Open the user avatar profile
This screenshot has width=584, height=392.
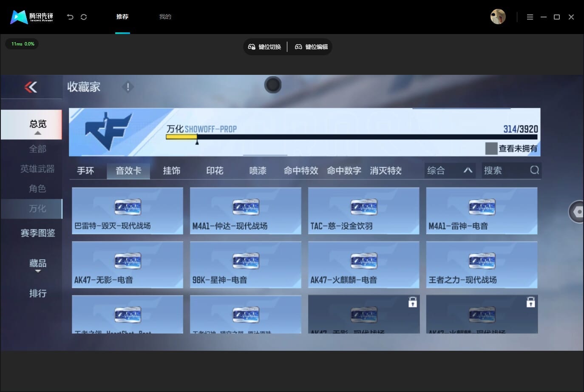tap(498, 17)
